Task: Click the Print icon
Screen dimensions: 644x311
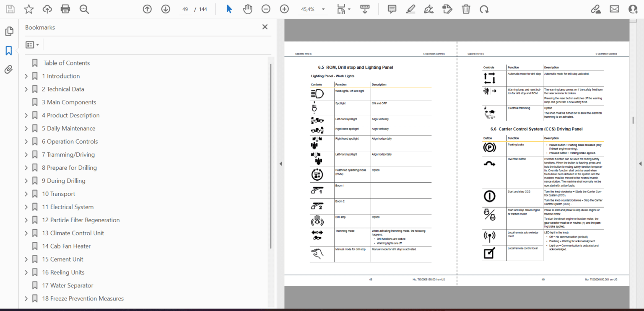Action: click(x=65, y=9)
